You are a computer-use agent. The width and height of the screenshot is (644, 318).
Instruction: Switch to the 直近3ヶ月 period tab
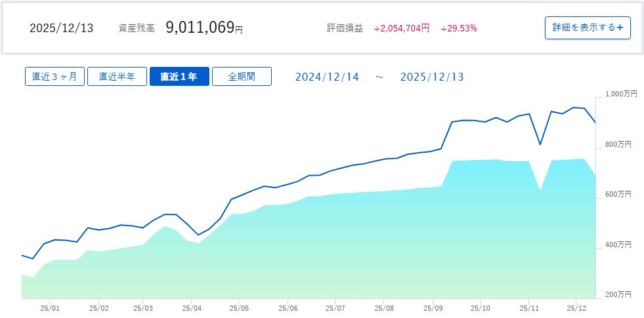tap(54, 76)
